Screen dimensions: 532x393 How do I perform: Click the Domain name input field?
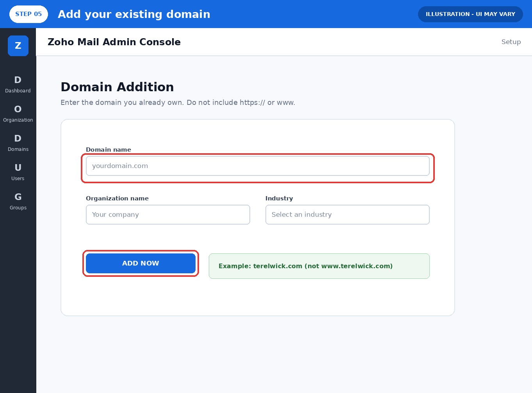pos(258,166)
